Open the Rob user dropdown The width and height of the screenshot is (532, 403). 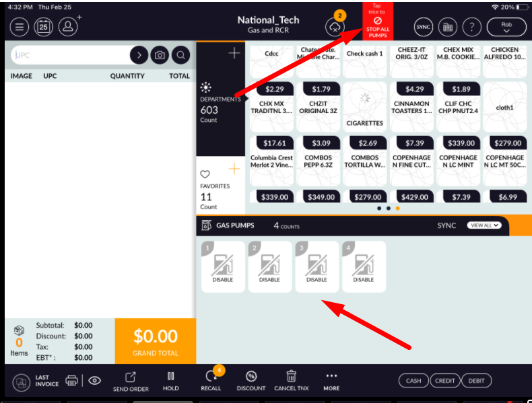tap(506, 27)
